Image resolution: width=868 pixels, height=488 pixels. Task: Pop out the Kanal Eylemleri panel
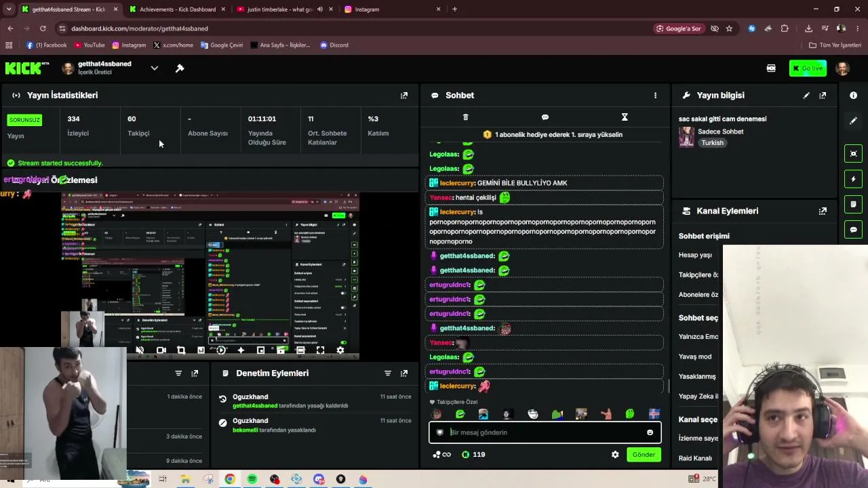point(823,211)
